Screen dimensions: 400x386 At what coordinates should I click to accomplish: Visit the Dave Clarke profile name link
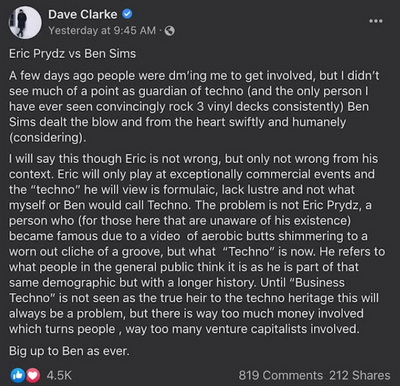(83, 14)
